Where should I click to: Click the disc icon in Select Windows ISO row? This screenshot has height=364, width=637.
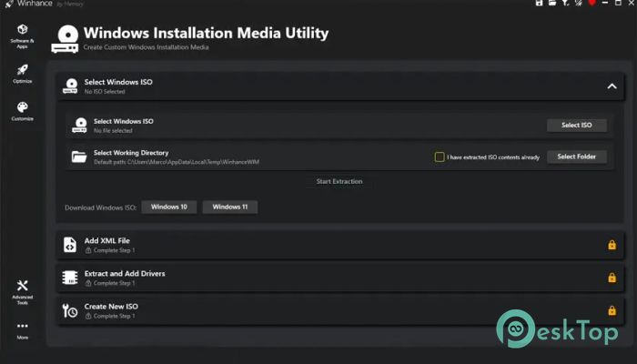[79, 126]
